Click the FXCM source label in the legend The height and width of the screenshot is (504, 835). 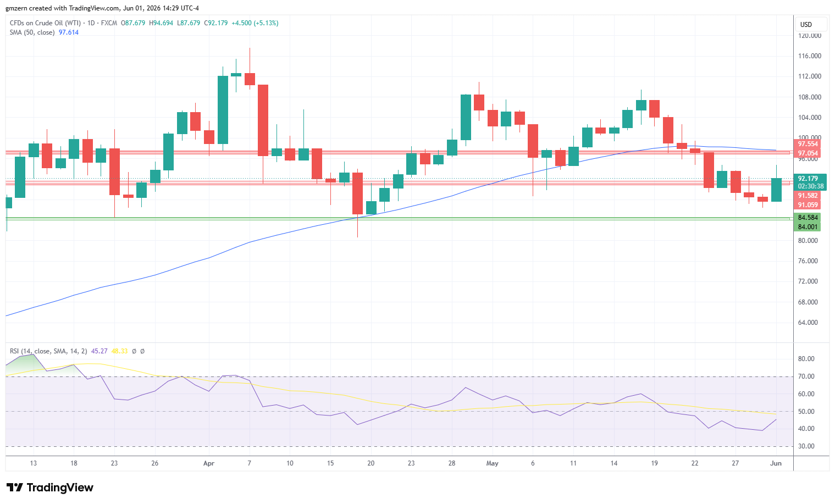[x=109, y=23]
